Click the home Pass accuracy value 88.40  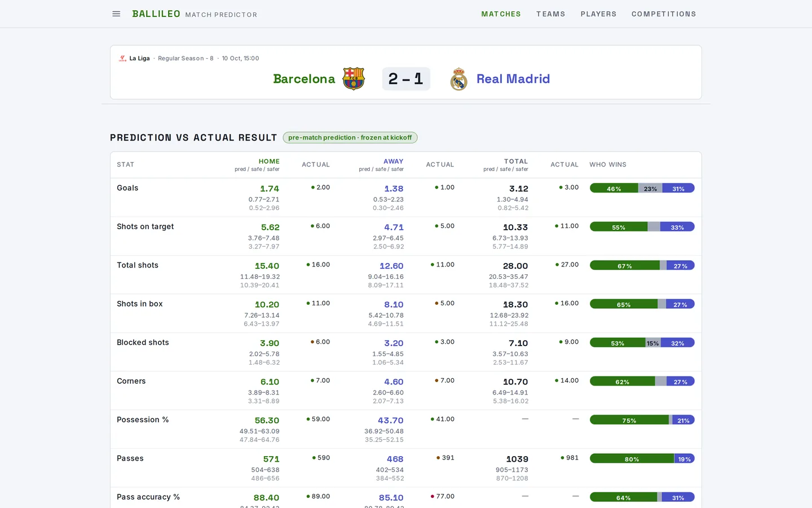coord(266,498)
